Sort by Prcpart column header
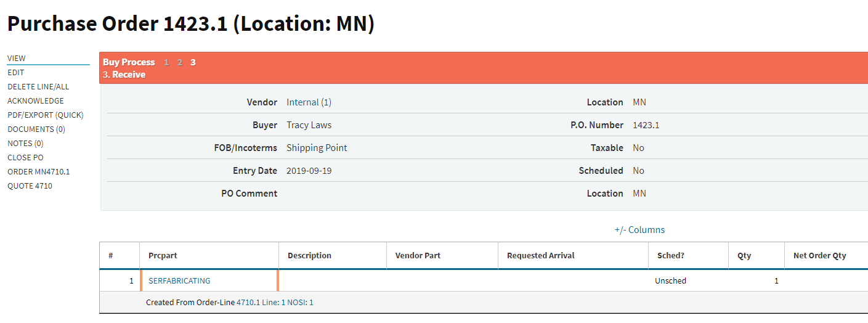This screenshot has width=868, height=323. pyautogui.click(x=163, y=256)
